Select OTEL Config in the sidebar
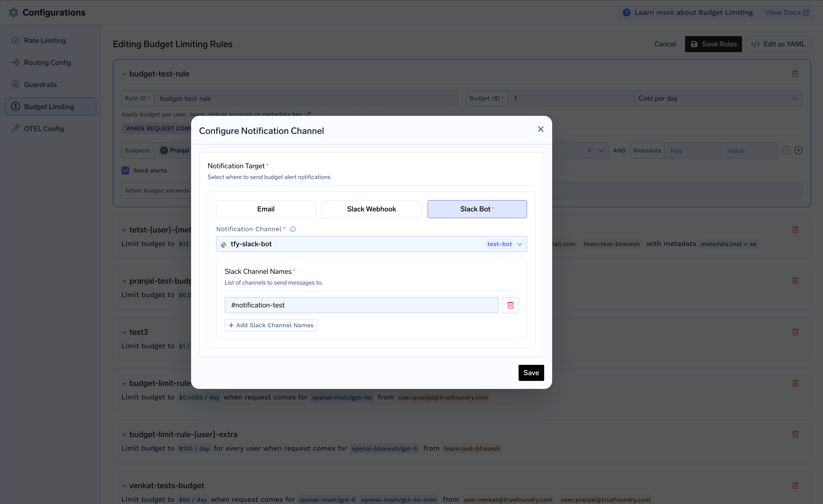Screen dimensions: 823x504 click(44, 129)
